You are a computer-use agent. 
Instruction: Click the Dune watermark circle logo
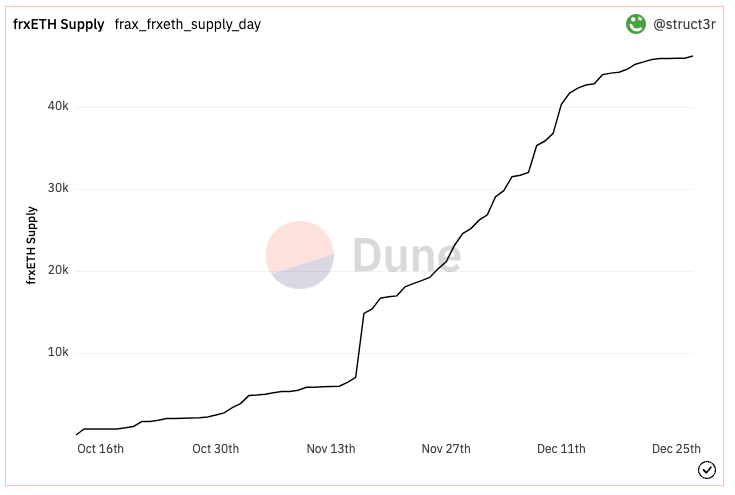tap(300, 255)
